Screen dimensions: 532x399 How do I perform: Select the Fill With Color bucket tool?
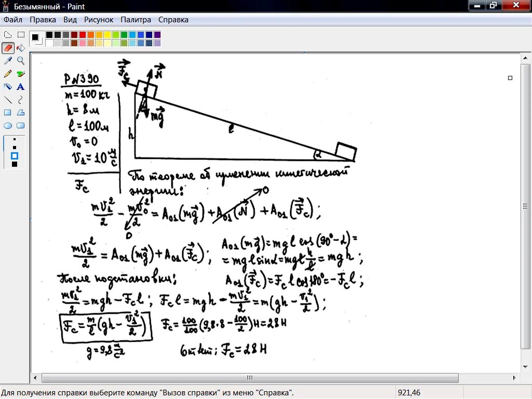(x=21, y=48)
